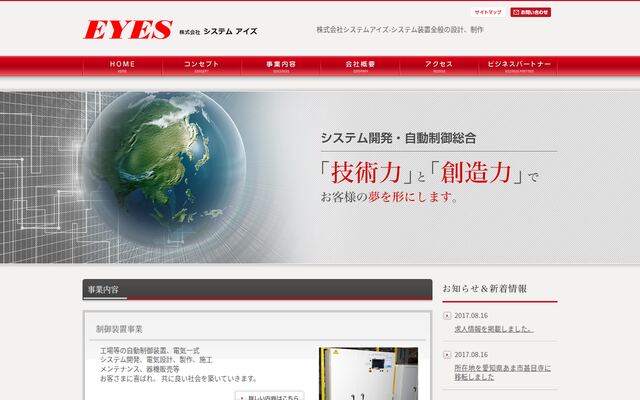640x400 pixels.
Task: Open the 会社概要 menu item
Action: coord(360,66)
